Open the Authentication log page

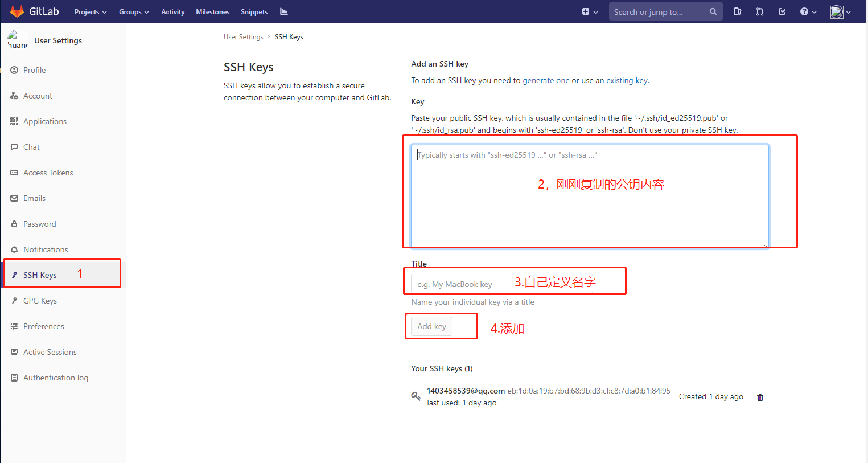point(56,378)
